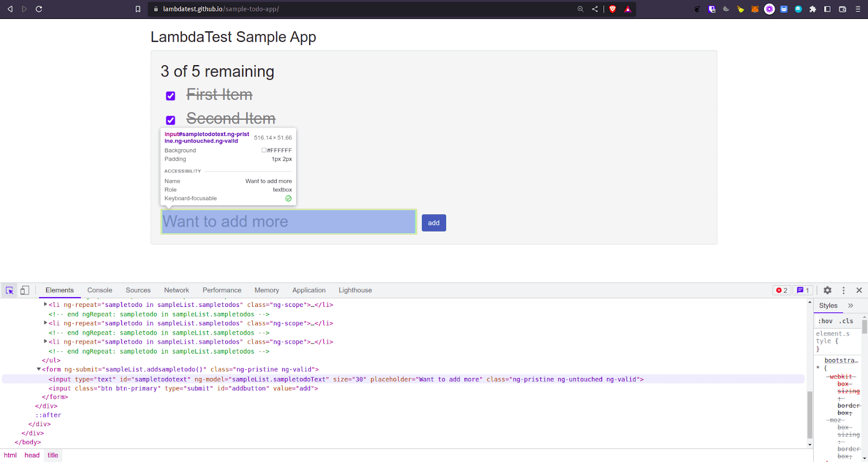Image resolution: width=868 pixels, height=462 pixels.
Task: Toggle the :hov element state option
Action: [825, 321]
